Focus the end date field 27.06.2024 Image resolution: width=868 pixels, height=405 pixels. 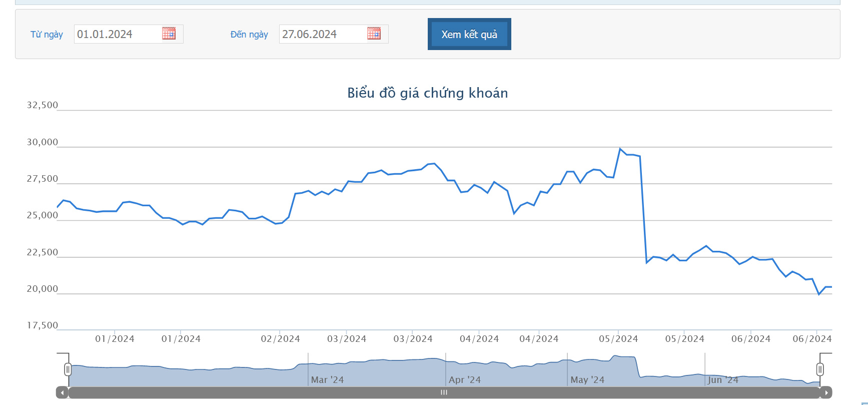[x=323, y=34]
